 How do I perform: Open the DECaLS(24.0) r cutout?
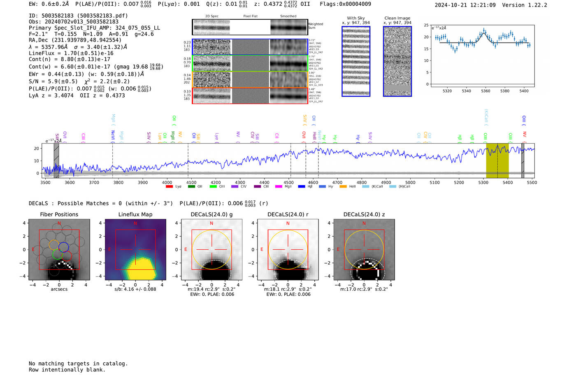point(288,250)
